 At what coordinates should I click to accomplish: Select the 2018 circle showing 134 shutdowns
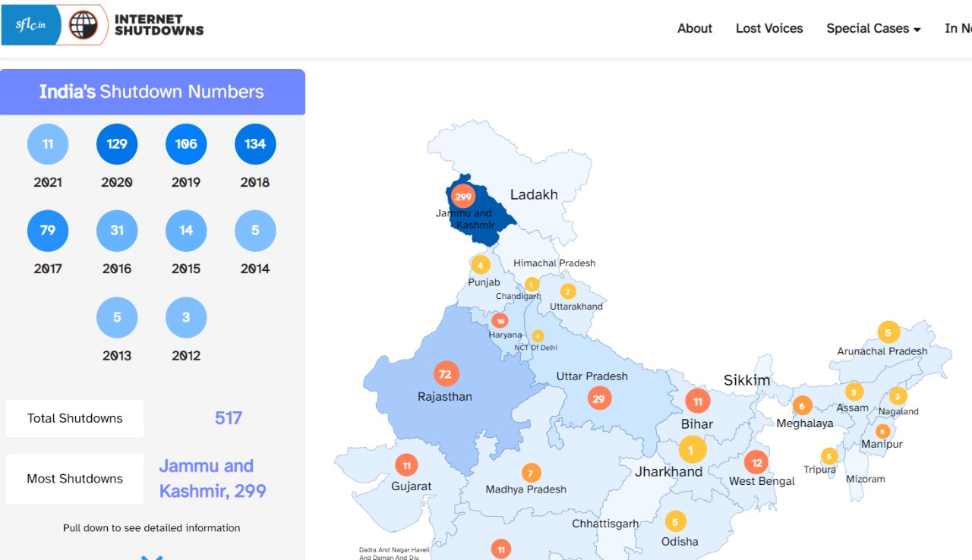(x=255, y=144)
